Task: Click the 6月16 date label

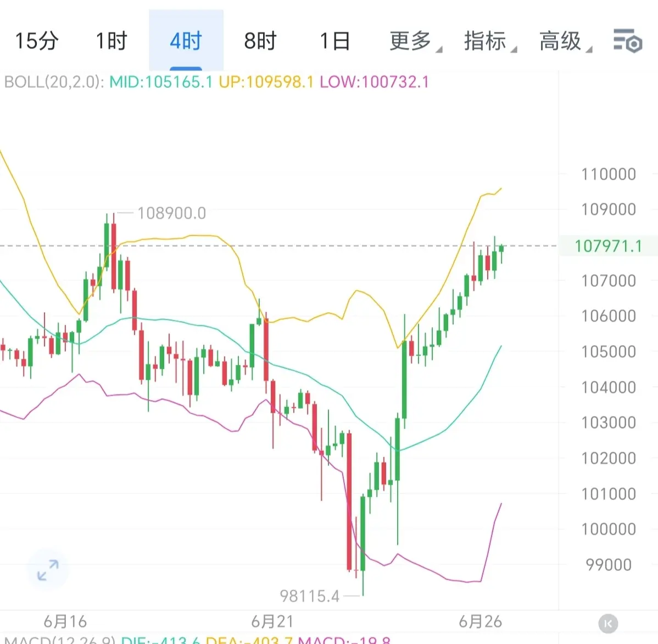Action: coord(65,622)
